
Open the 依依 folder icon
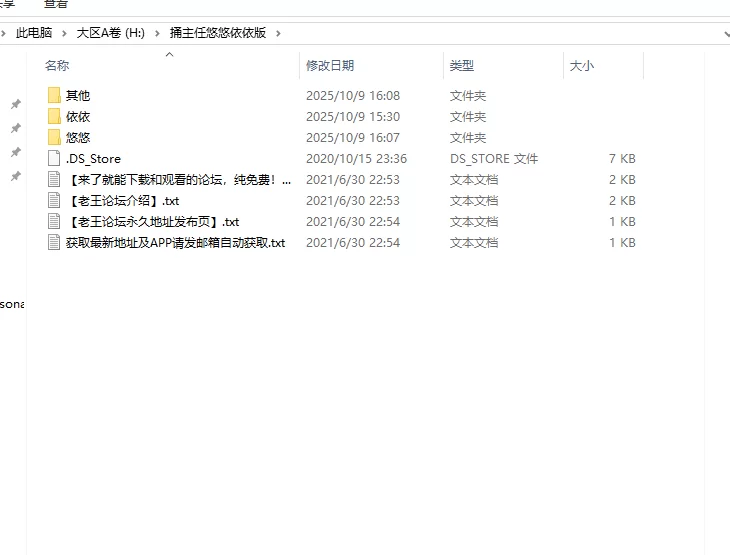(54, 116)
